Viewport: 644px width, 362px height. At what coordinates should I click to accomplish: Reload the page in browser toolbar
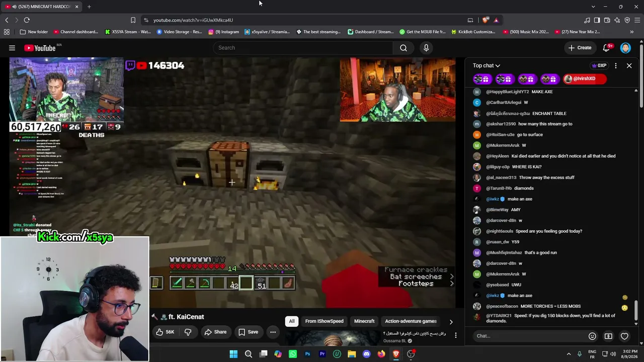[x=27, y=20]
